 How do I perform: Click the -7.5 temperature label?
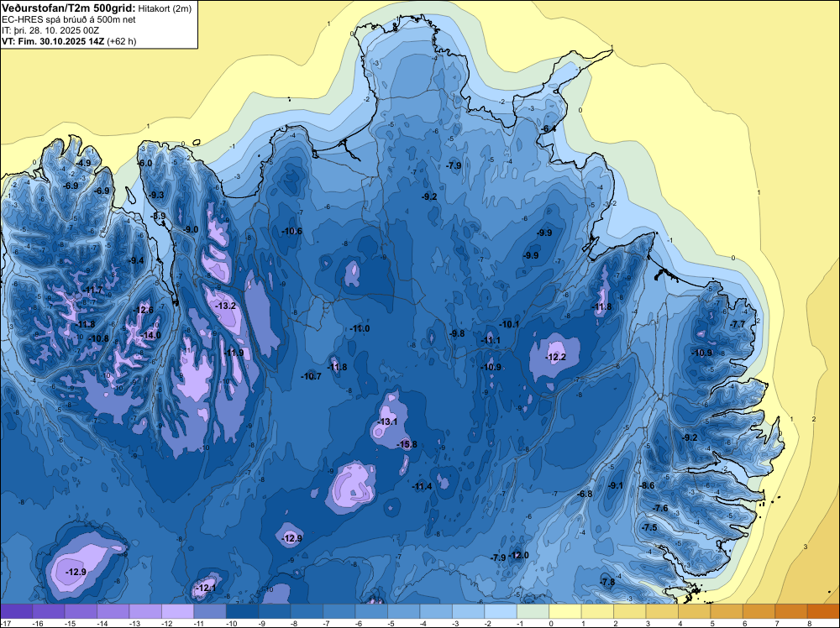[x=650, y=527]
